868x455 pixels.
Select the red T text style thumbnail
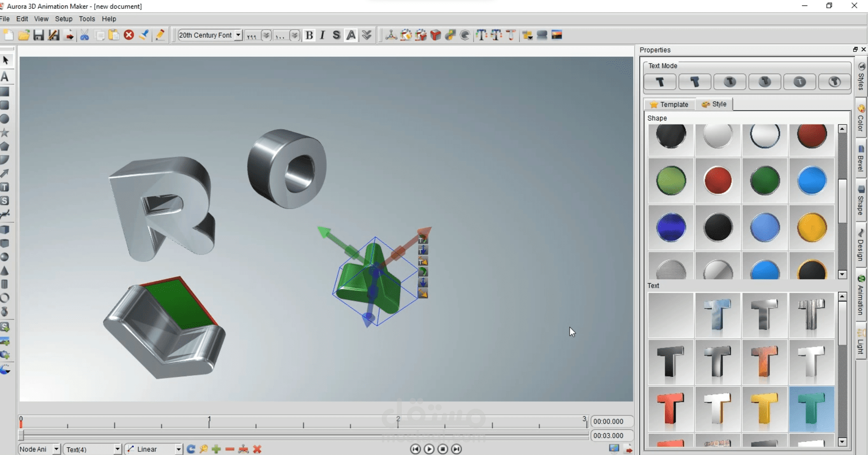(671, 409)
